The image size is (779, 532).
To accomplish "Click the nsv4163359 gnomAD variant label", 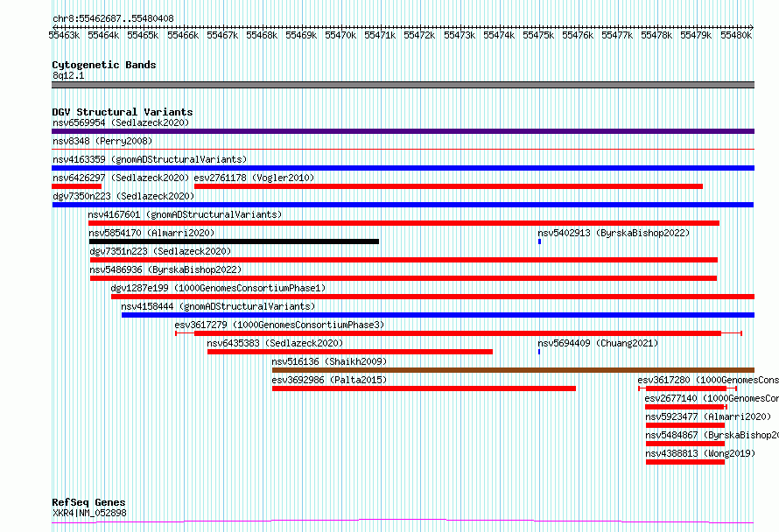I will [150, 159].
